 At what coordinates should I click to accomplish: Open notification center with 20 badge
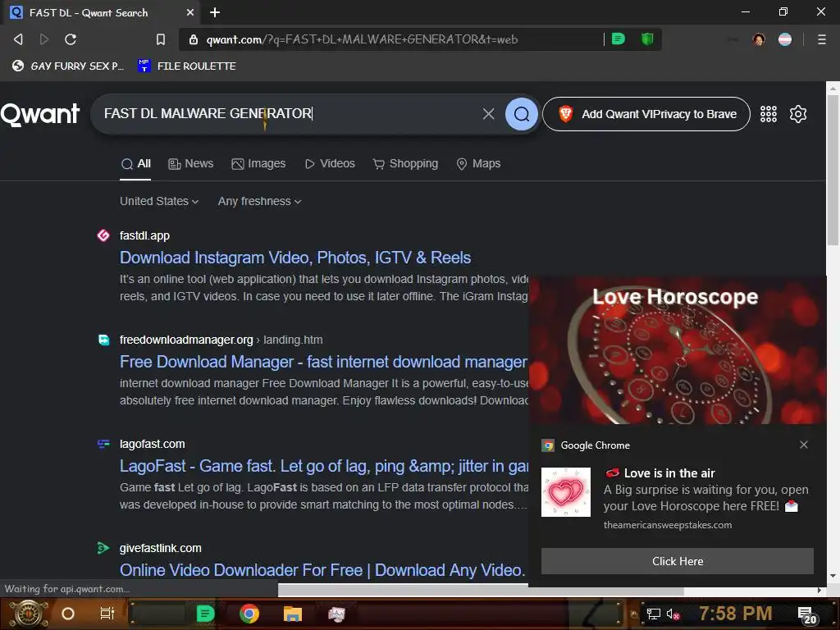pyautogui.click(x=806, y=615)
